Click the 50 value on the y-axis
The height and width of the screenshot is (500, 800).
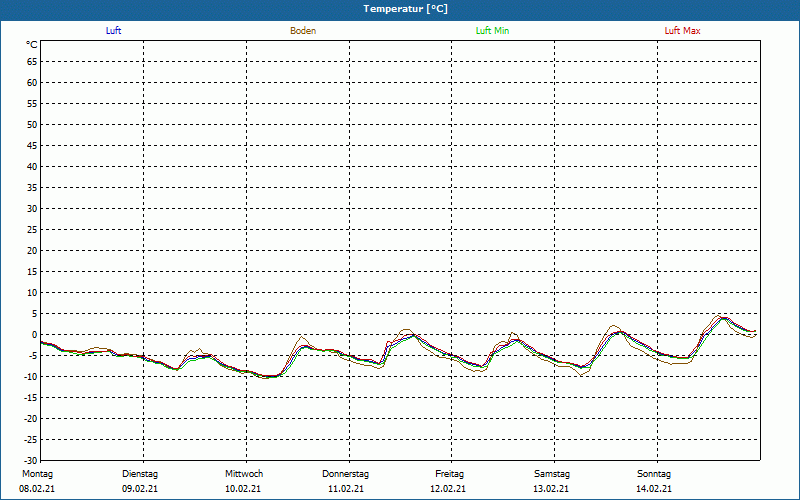point(32,124)
